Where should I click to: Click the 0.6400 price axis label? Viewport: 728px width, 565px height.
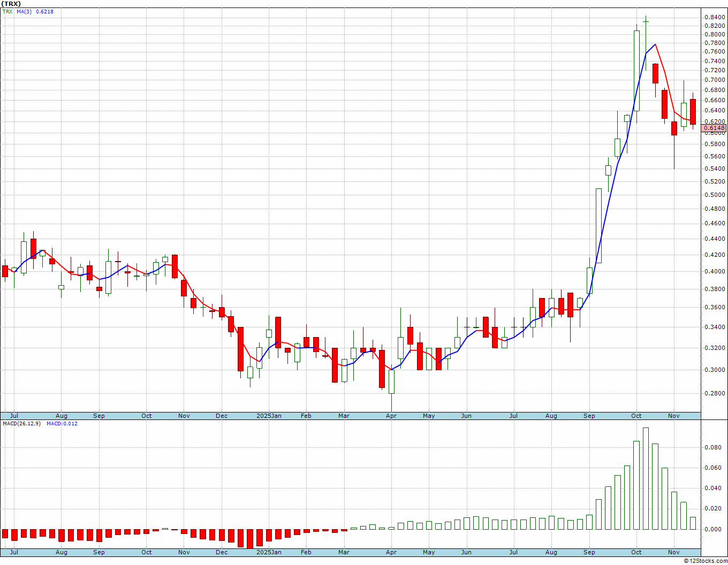(x=715, y=111)
